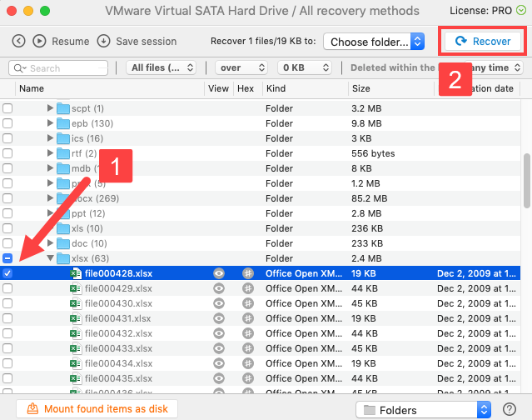Preview file000430.xlsx with the eye icon
This screenshot has height=420, width=532.
(219, 303)
